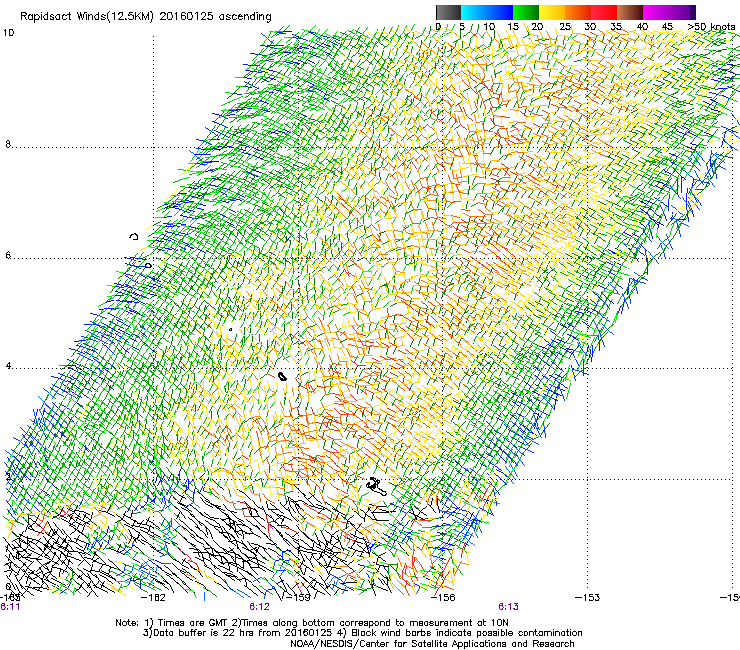Click the gray 0-5 knots legend segment
Image resolution: width=740 pixels, height=650 pixels.
click(448, 12)
